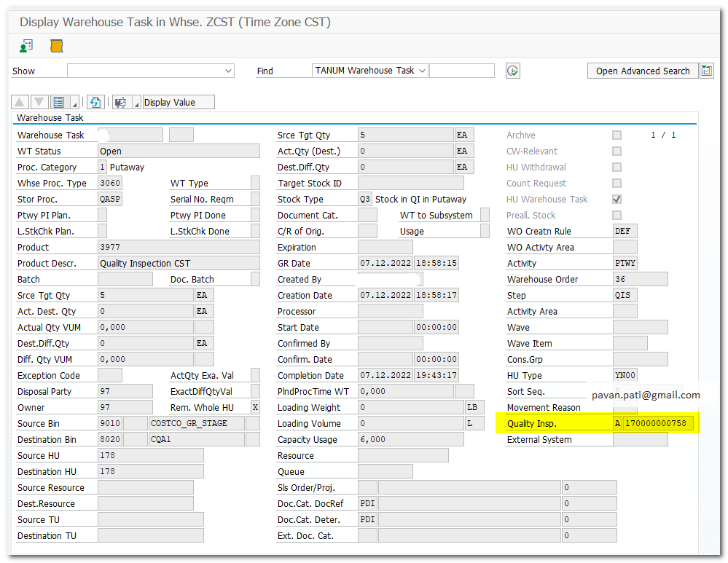Screen dimensions: 728x563
Task: Click the execute search icon next to Find
Action: point(513,71)
